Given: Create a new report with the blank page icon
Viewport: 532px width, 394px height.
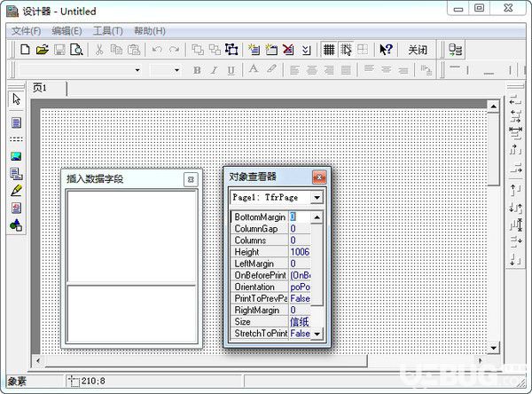Looking at the screenshot, I should [25, 50].
